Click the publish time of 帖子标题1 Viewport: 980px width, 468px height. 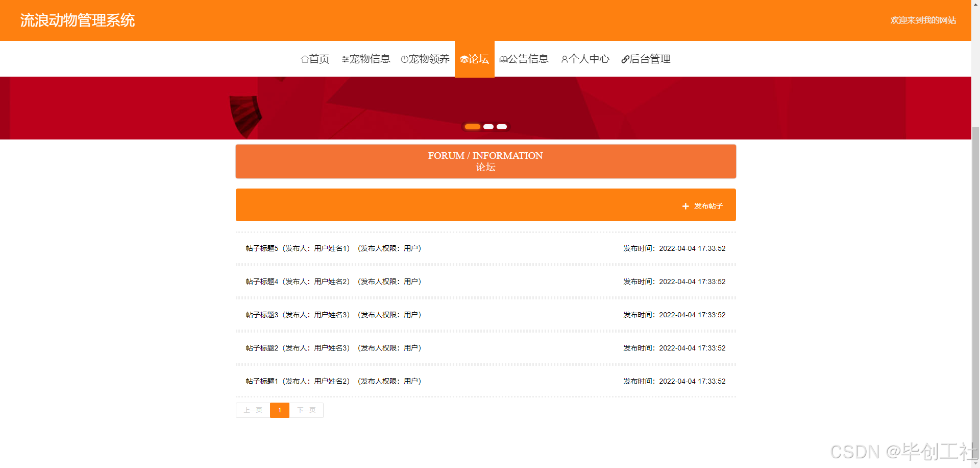coord(674,382)
